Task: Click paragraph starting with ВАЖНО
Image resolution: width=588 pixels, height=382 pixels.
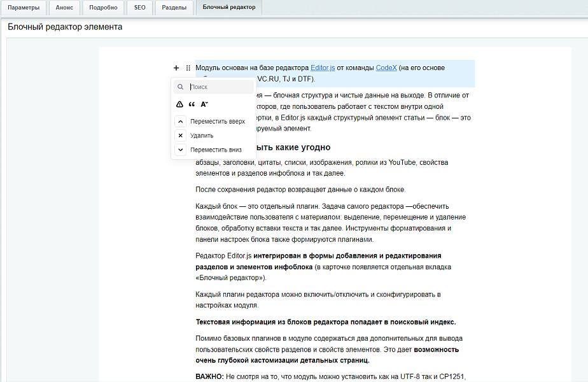Action: pyautogui.click(x=331, y=376)
